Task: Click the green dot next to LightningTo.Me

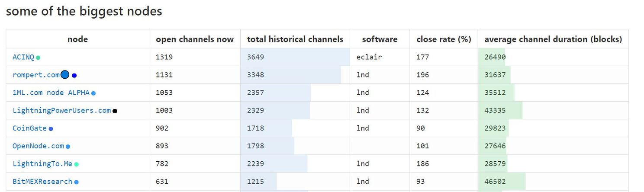Action: tap(77, 164)
